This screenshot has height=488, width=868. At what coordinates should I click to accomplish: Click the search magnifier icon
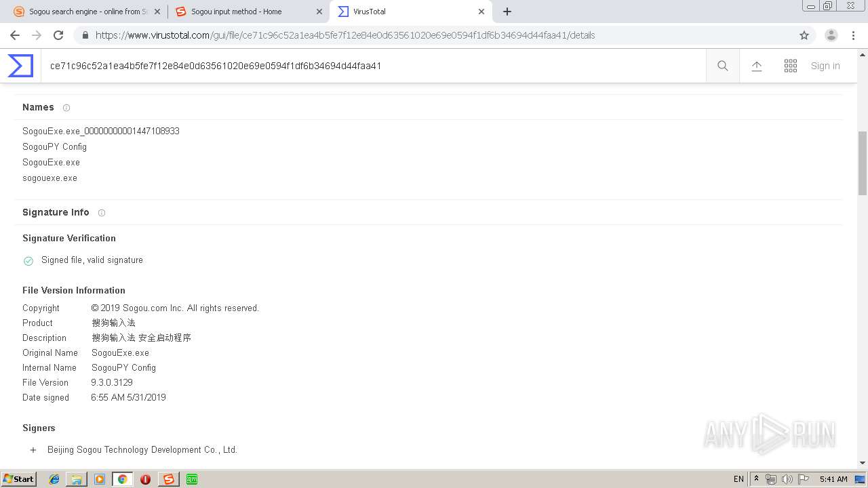click(x=723, y=66)
